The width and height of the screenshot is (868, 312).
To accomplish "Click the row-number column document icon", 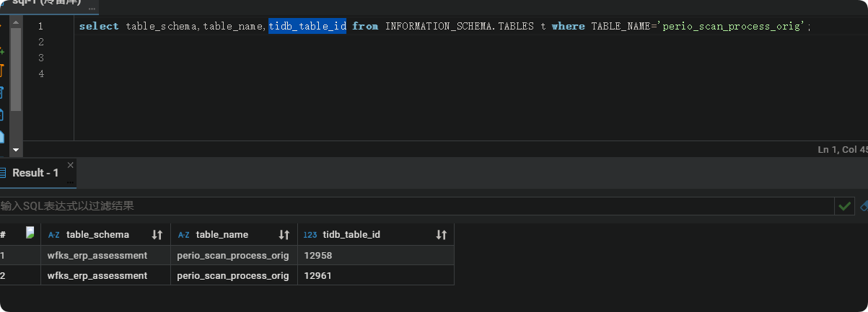I will tap(30, 233).
